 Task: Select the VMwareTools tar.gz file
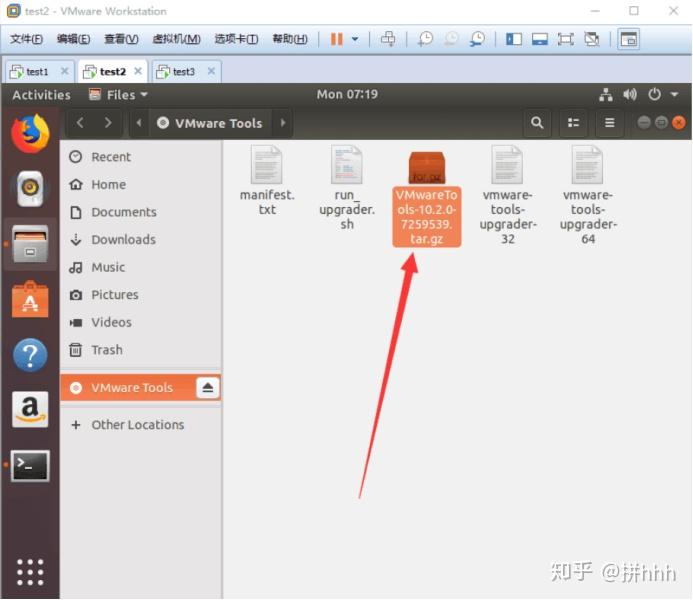point(426,198)
